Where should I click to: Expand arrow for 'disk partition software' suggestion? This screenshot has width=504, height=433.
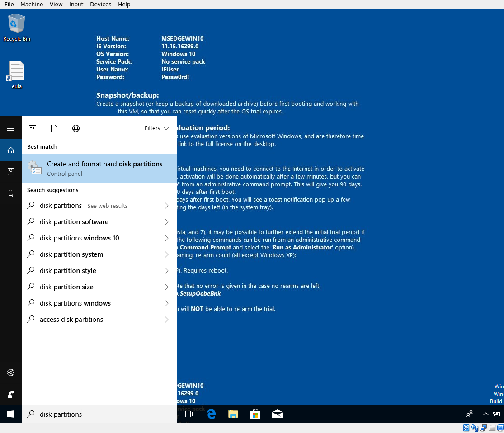166,222
